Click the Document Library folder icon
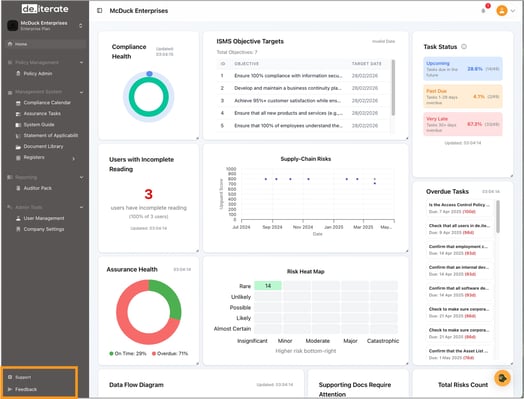 18,147
